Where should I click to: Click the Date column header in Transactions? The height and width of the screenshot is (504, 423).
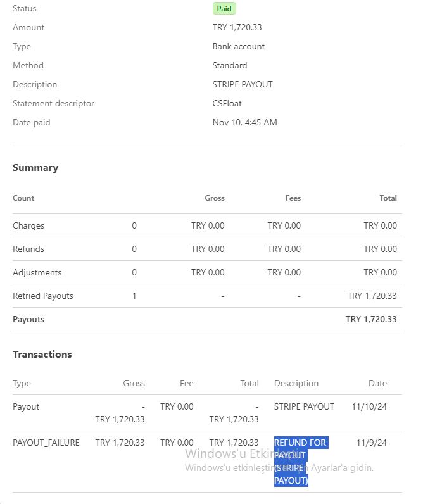pyautogui.click(x=377, y=383)
